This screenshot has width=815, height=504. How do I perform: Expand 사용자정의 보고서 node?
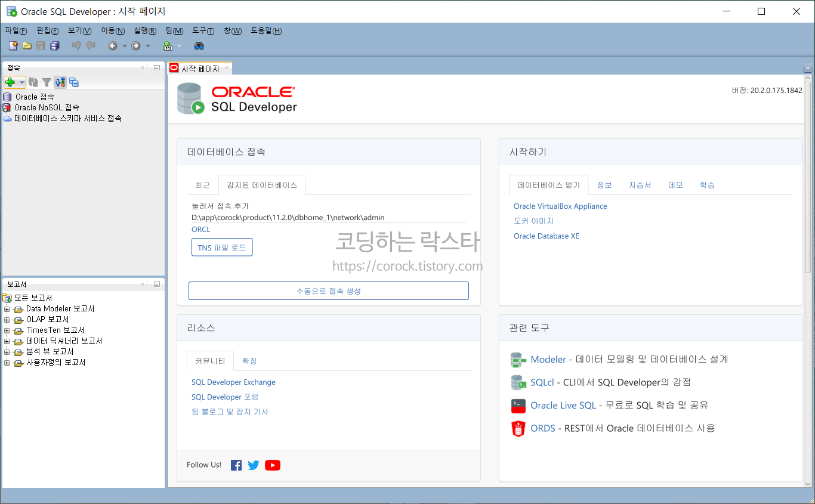click(7, 363)
